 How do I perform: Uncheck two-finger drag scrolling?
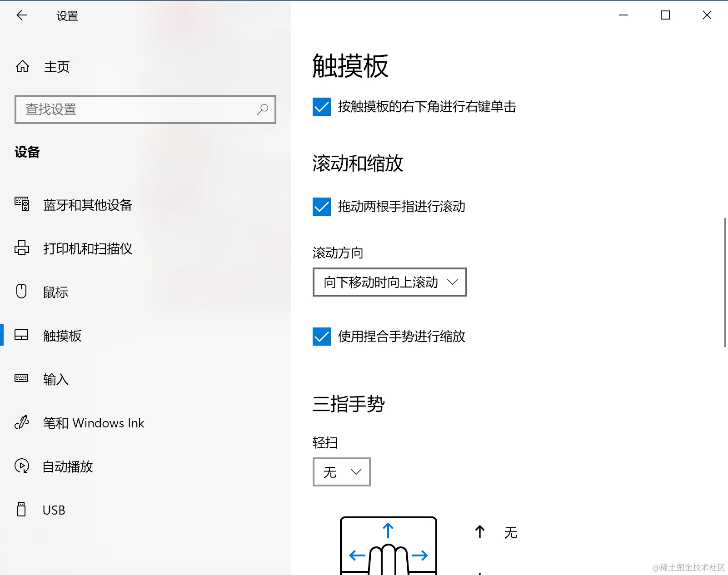point(321,207)
